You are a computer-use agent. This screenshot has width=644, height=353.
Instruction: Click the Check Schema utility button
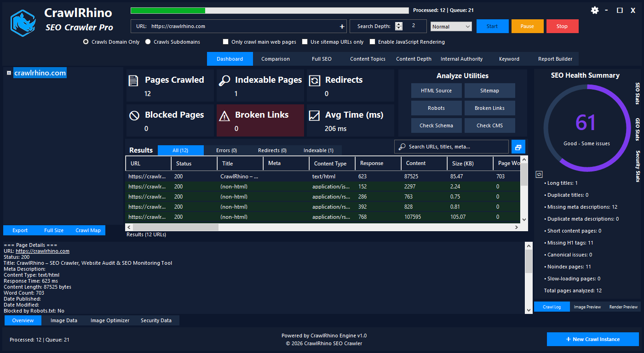pyautogui.click(x=436, y=125)
